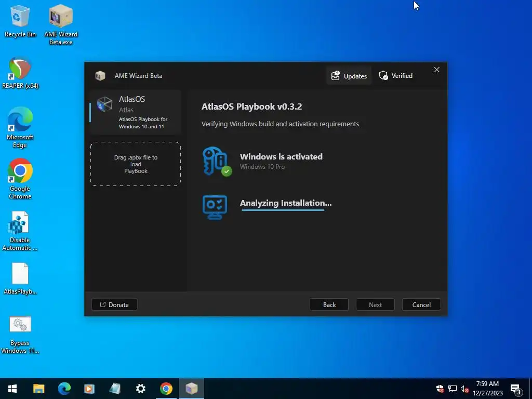This screenshot has height=399, width=532.
Task: Click the network tray icon
Action: point(453,389)
